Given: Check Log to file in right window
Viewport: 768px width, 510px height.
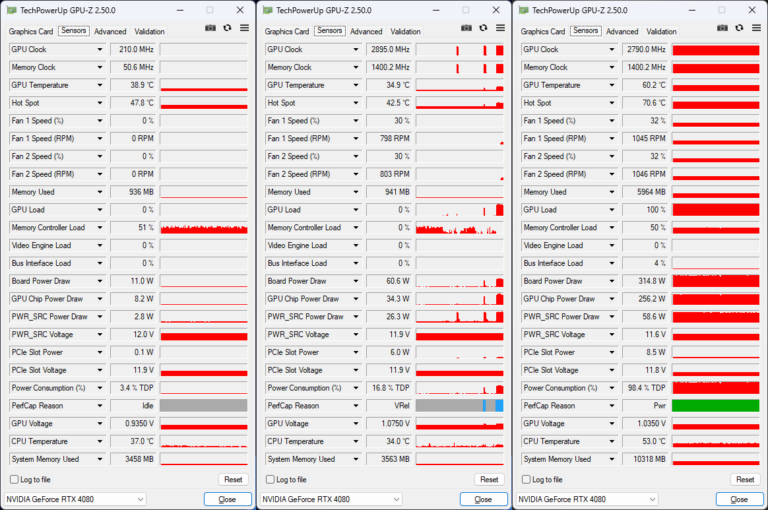Looking at the screenshot, I should click(526, 480).
